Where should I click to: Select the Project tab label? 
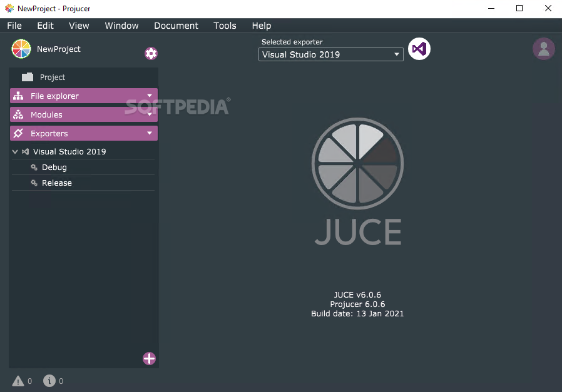tap(53, 78)
